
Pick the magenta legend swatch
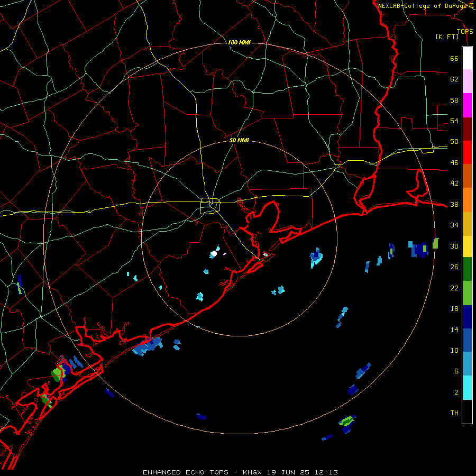tap(467, 105)
